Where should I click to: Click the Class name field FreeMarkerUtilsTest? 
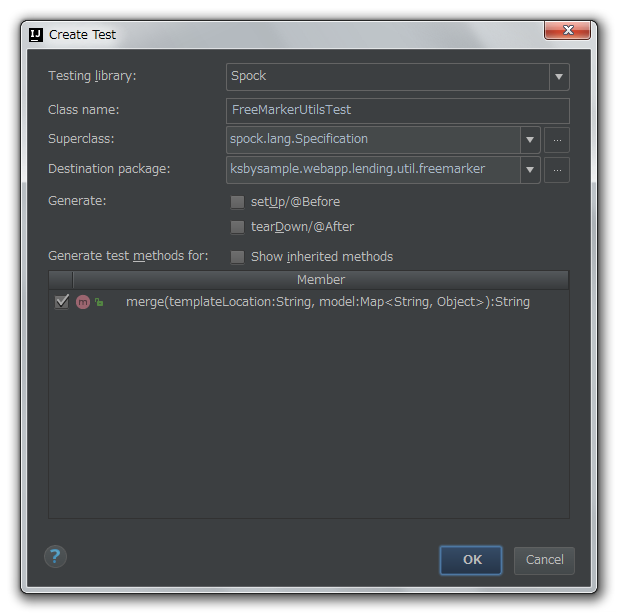click(398, 110)
